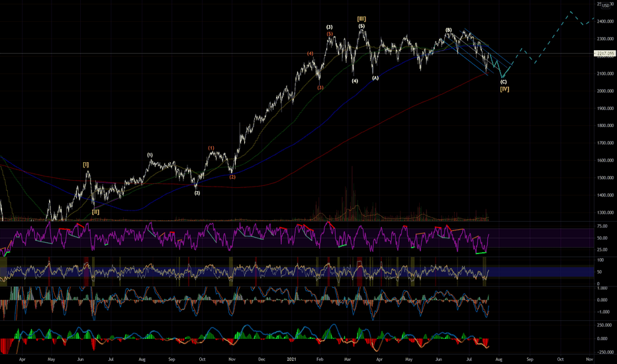The width and height of the screenshot is (617, 364).
Task: Select the white (4) wave label
Action: click(355, 81)
